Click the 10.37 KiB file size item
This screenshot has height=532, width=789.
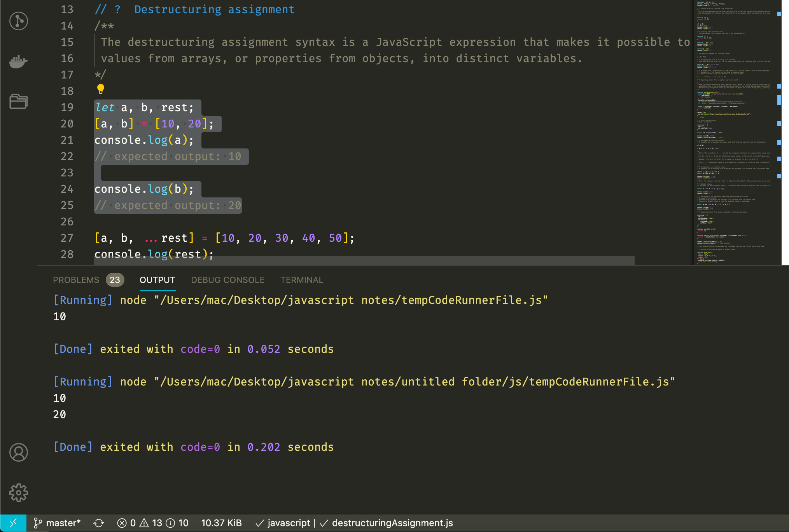221,523
